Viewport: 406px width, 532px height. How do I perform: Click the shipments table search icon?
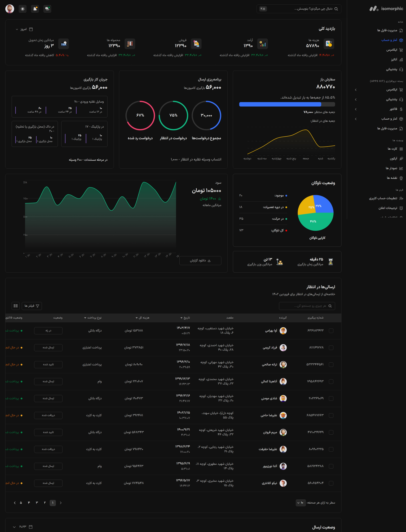pyautogui.click(x=330, y=306)
